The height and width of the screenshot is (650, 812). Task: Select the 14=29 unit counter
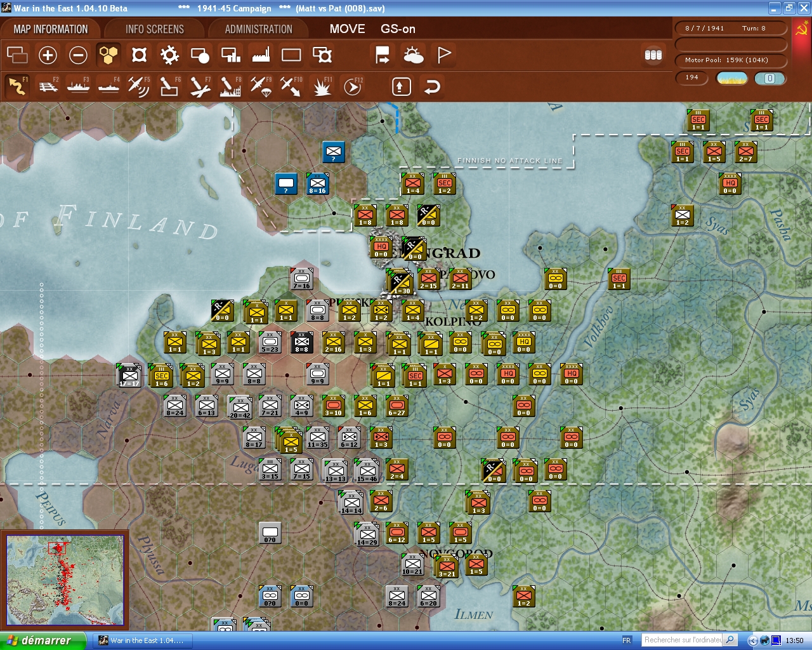pos(367,534)
